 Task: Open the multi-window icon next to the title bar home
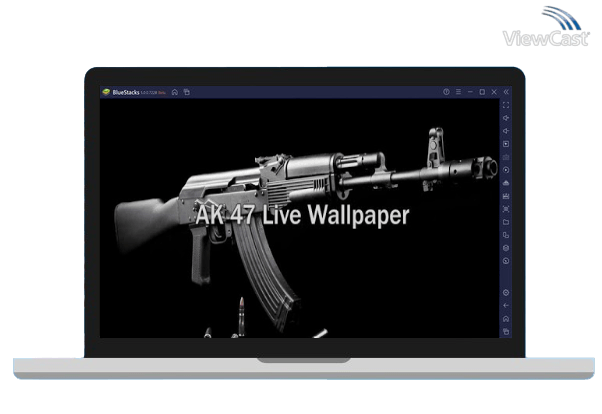click(187, 92)
